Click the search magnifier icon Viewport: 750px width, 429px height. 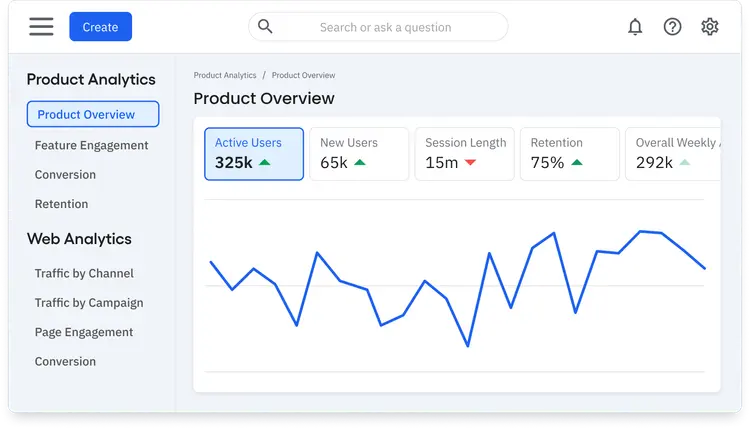point(265,26)
